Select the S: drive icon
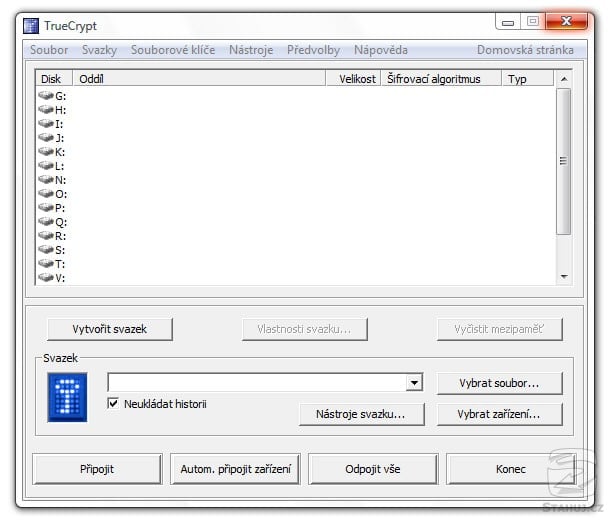The height and width of the screenshot is (521, 611). [46, 250]
